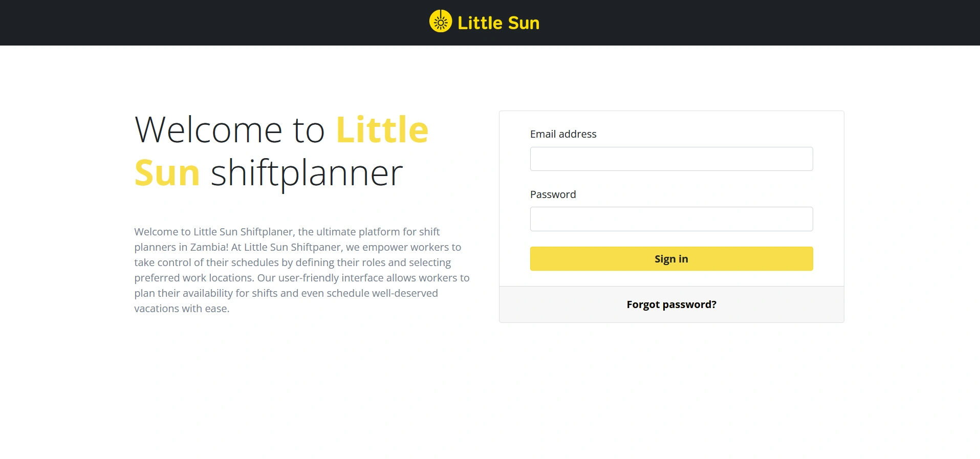
Task: Click the words Welcome to in heading
Action: pyautogui.click(x=230, y=130)
